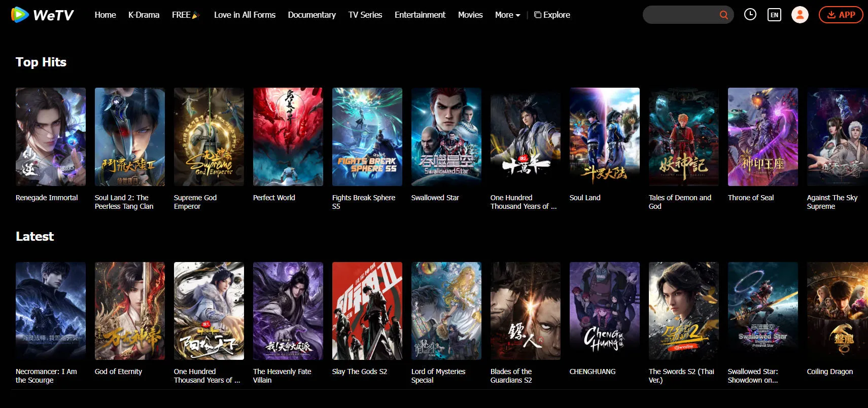This screenshot has width=868, height=408.
Task: Click The Swords S2 (Thai Ver.) title
Action: point(681,376)
